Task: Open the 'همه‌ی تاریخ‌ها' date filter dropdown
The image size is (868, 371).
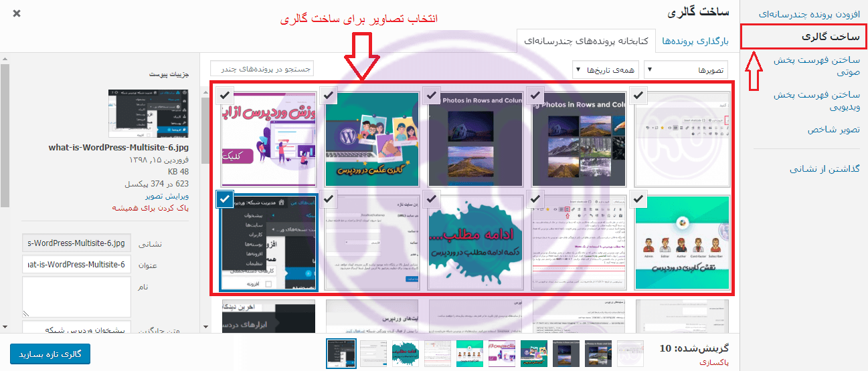Action: pos(606,70)
